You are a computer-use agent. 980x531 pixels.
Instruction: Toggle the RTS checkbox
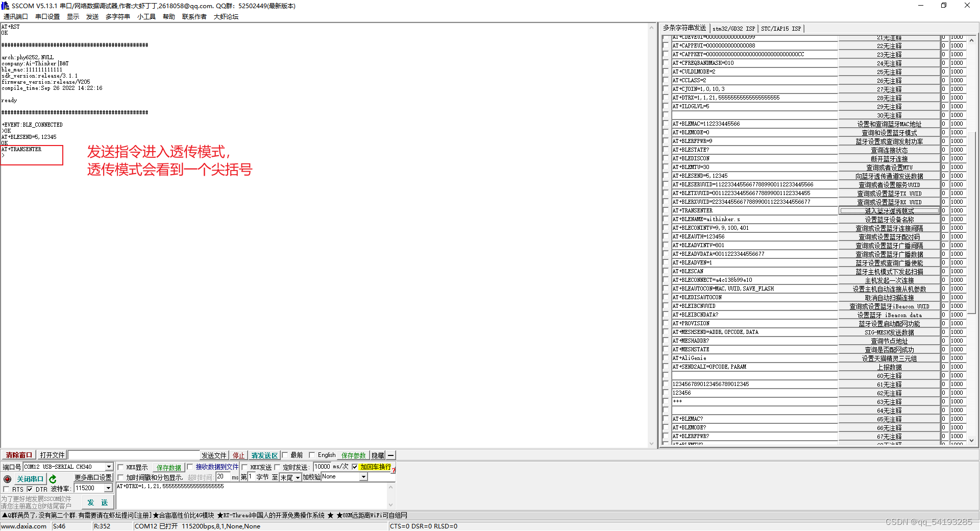(x=6, y=489)
